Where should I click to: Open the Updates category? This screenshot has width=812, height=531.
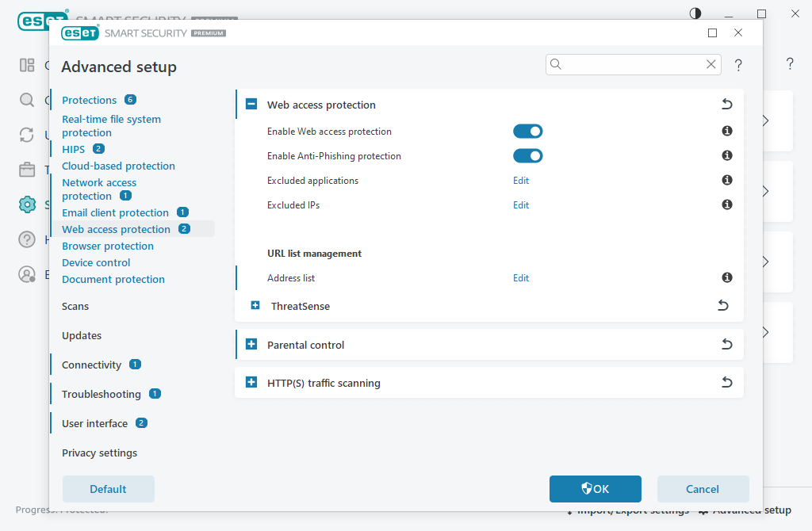tap(82, 335)
